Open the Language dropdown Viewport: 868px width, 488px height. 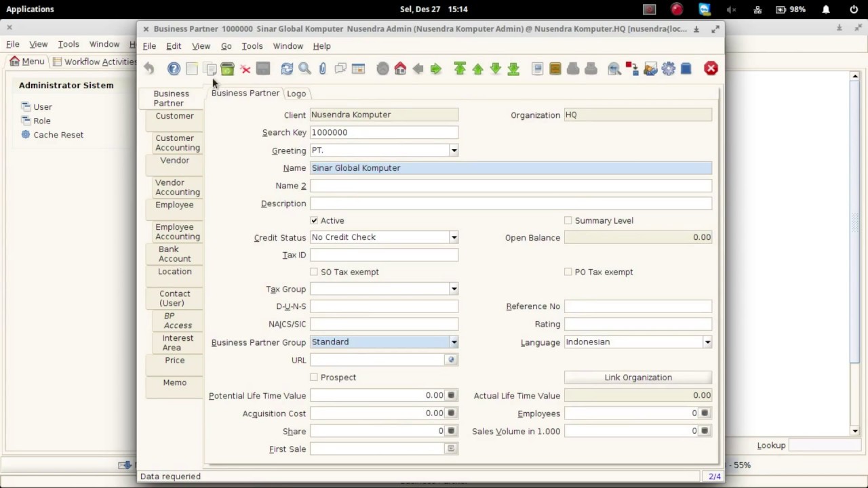tap(707, 342)
